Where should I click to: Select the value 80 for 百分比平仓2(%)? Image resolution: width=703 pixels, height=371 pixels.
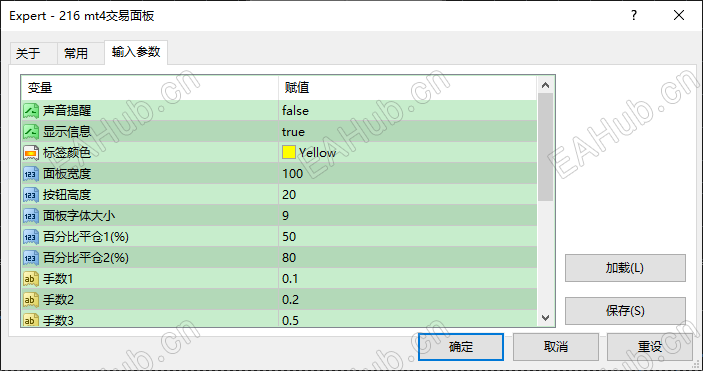coord(289,258)
